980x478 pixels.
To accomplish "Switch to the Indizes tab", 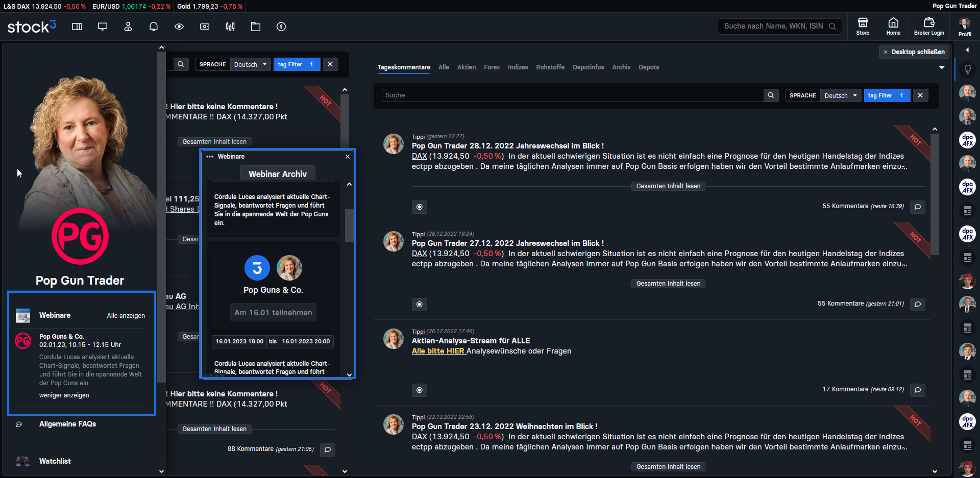I will (x=518, y=67).
